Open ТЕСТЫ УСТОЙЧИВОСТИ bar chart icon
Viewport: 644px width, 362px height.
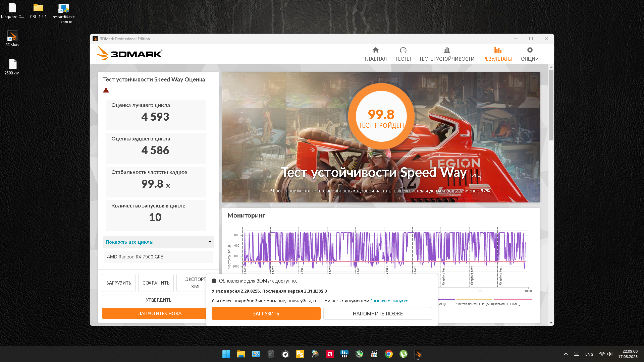(x=446, y=50)
